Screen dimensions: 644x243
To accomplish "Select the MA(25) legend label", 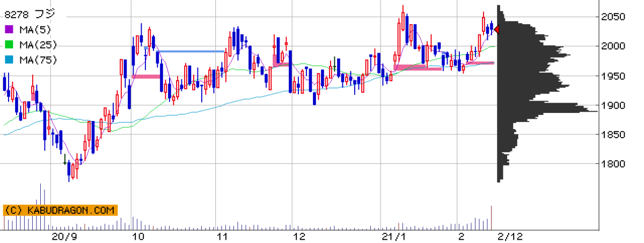I will pos(38,45).
